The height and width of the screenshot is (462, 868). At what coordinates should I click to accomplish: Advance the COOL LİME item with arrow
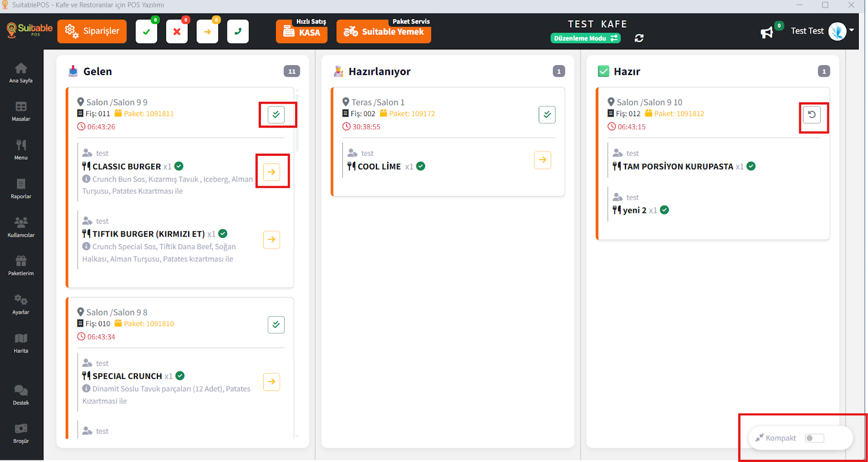click(x=542, y=160)
